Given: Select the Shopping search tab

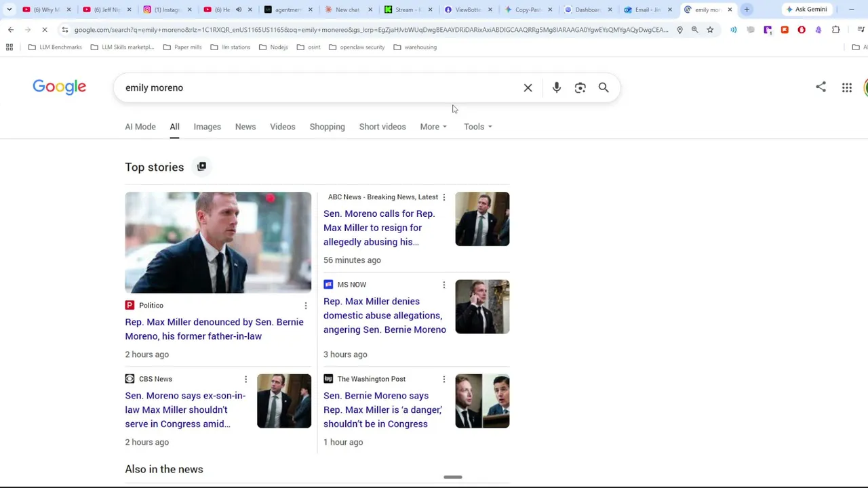Looking at the screenshot, I should pos(327,127).
